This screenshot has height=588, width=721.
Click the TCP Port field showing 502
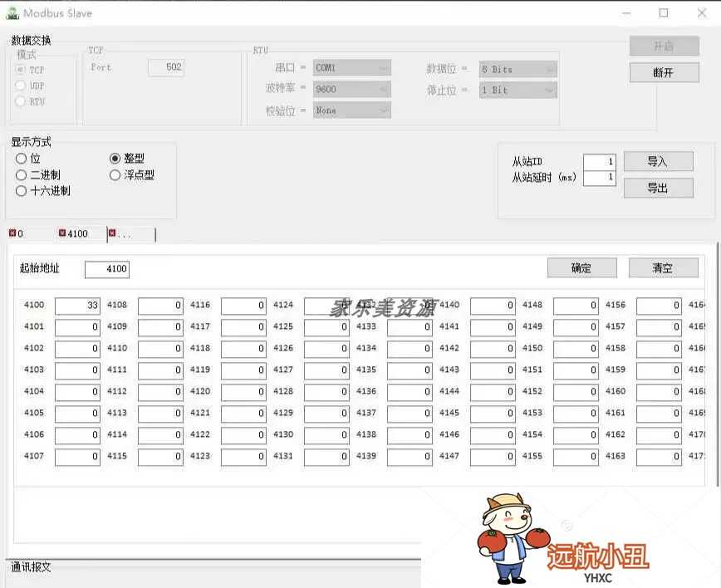[x=166, y=67]
